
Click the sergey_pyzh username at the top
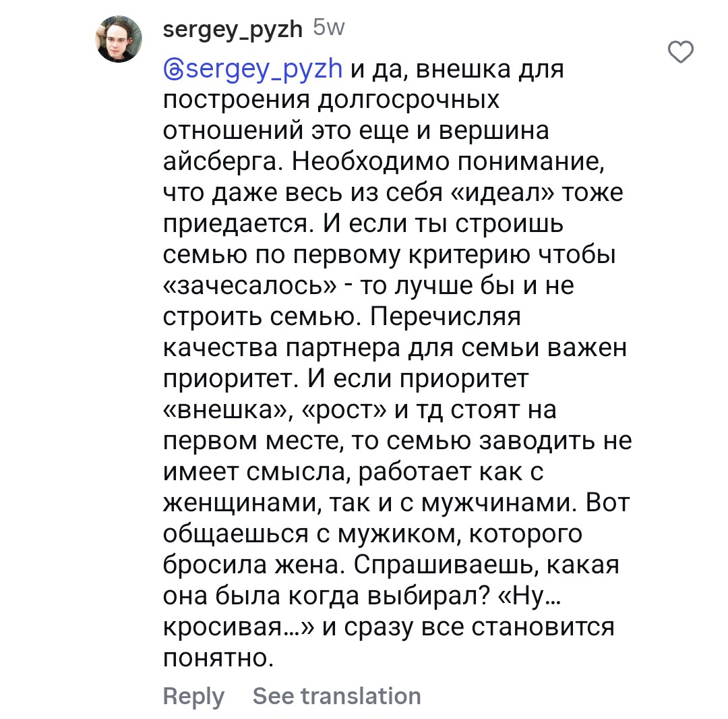point(233,29)
